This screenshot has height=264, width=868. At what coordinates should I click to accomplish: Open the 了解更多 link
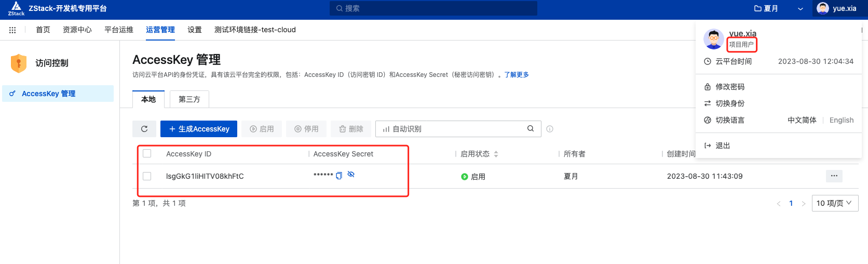(517, 75)
